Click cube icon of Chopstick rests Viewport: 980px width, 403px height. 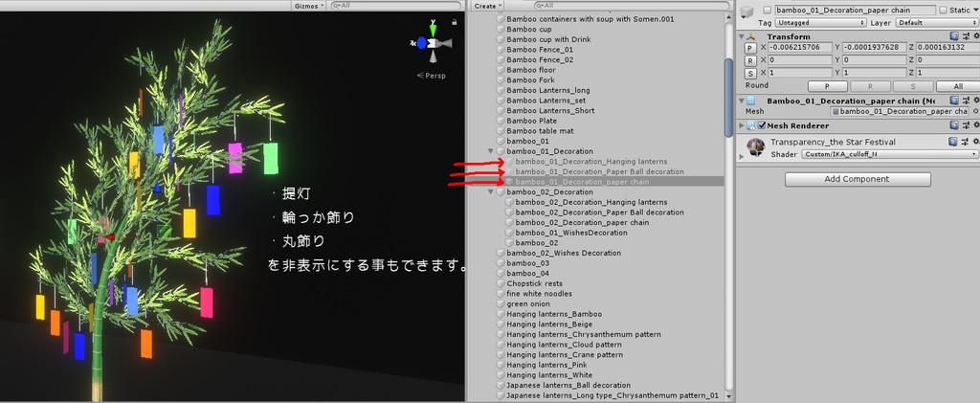pos(501,283)
